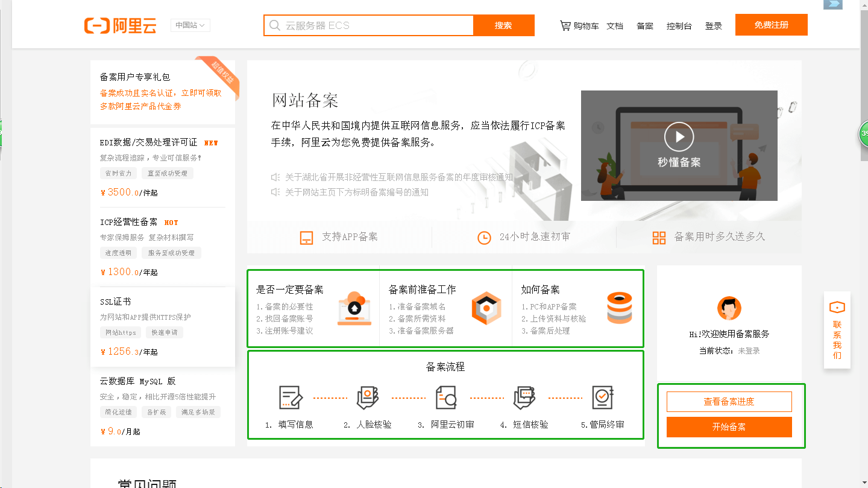Click the 管局终审 step icon
Image resolution: width=868 pixels, height=488 pixels.
602,398
